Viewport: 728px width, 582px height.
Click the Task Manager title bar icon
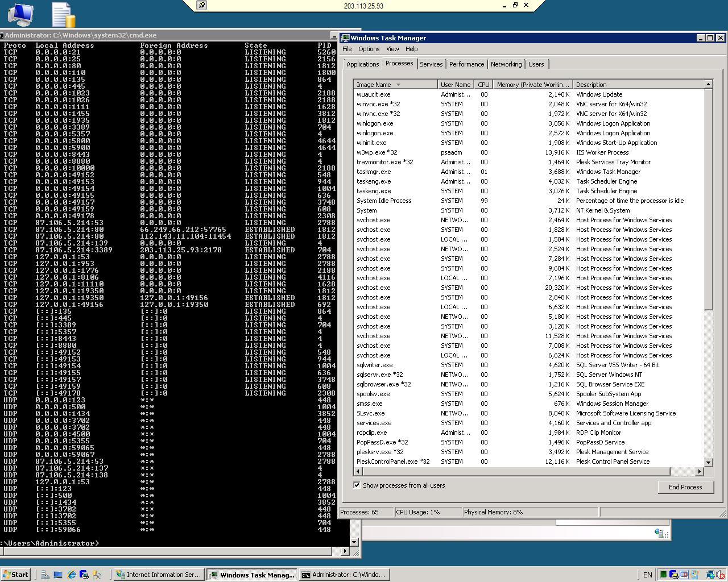[345, 38]
